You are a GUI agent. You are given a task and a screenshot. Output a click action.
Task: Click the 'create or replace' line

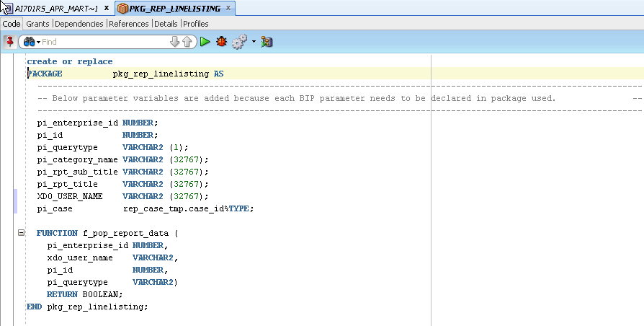pos(69,61)
